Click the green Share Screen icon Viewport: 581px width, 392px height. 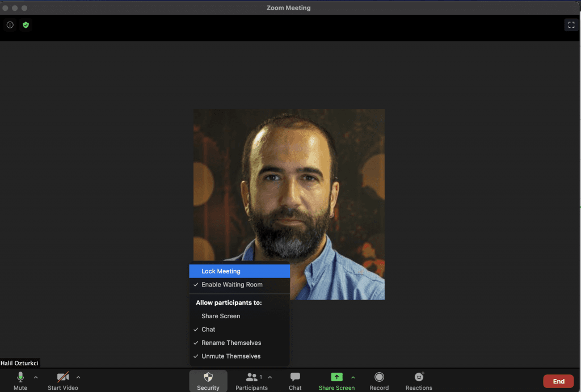point(336,377)
